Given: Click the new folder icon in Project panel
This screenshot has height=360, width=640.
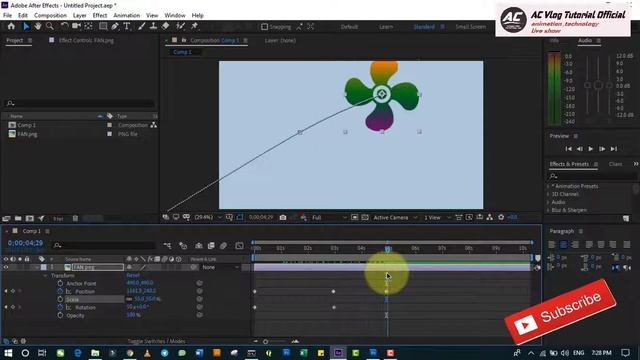Looking at the screenshot, I should click(x=18, y=219).
